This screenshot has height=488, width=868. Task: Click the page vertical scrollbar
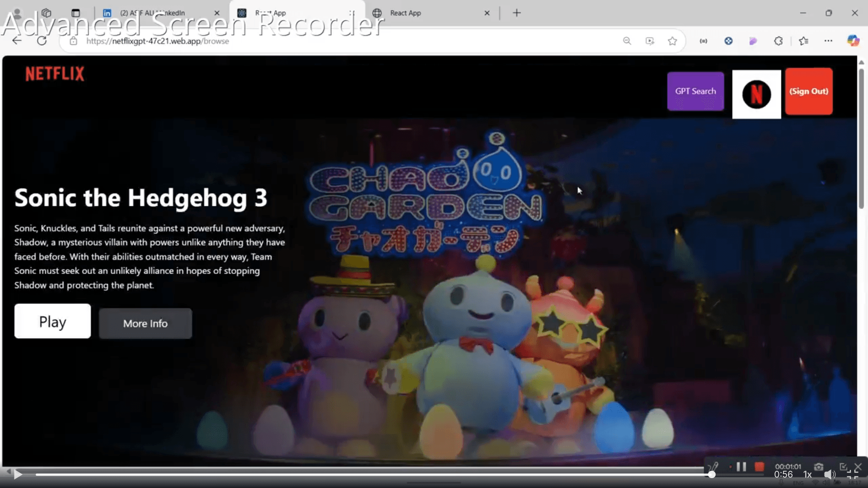click(x=861, y=138)
